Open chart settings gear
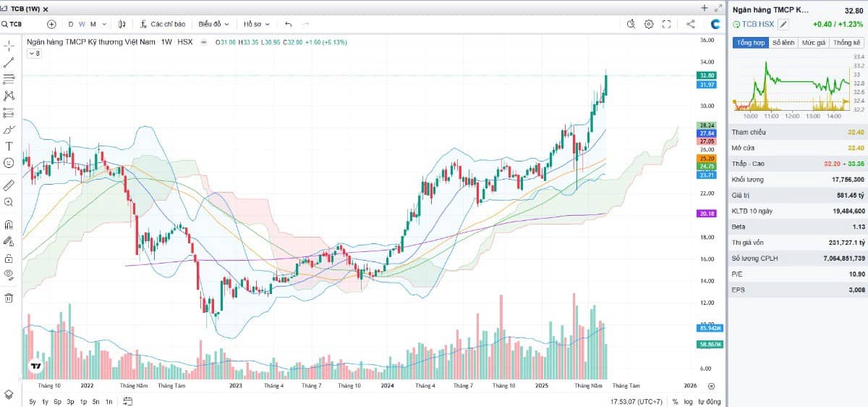 pos(649,24)
